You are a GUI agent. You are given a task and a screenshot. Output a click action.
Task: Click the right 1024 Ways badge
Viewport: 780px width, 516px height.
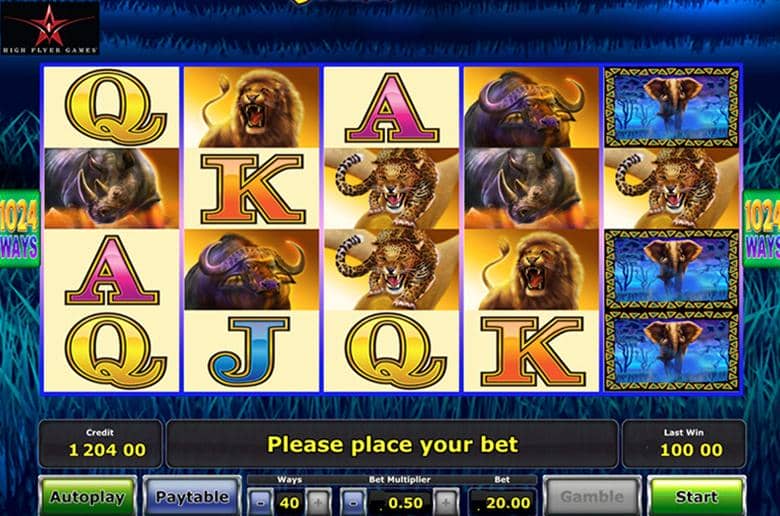[x=762, y=229]
